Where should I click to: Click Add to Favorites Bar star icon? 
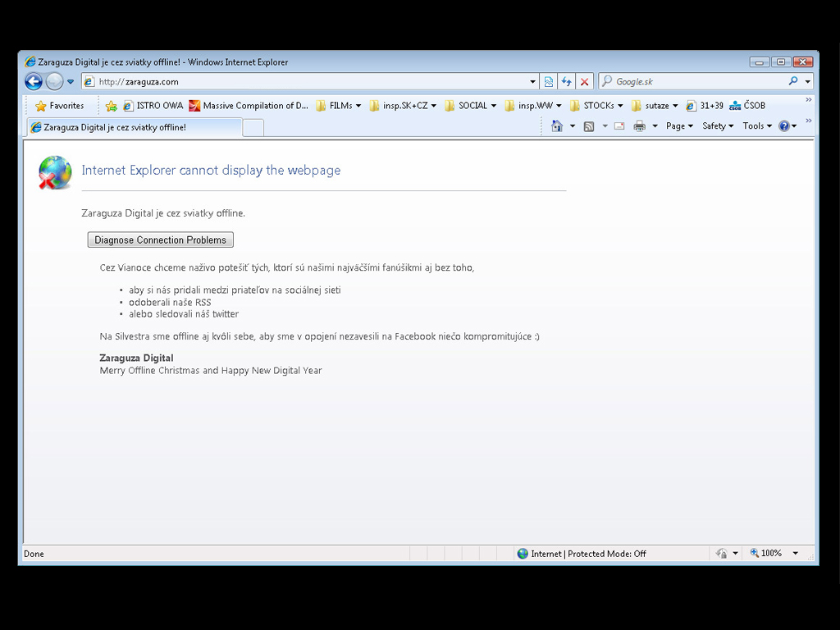(x=111, y=106)
